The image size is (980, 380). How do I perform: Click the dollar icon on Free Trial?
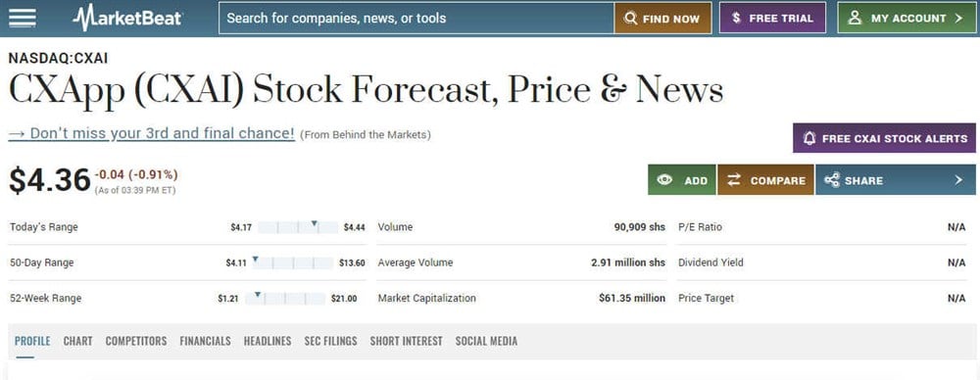[736, 19]
